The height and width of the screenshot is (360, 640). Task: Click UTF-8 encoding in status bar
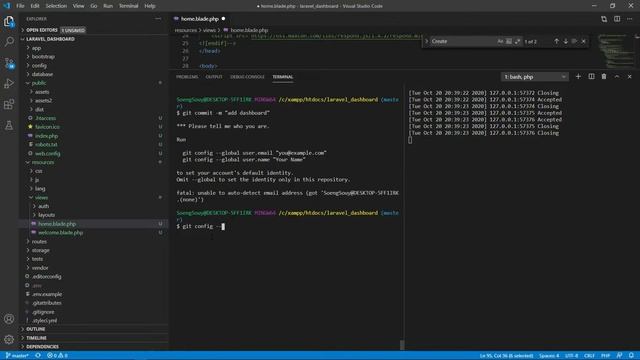point(571,356)
